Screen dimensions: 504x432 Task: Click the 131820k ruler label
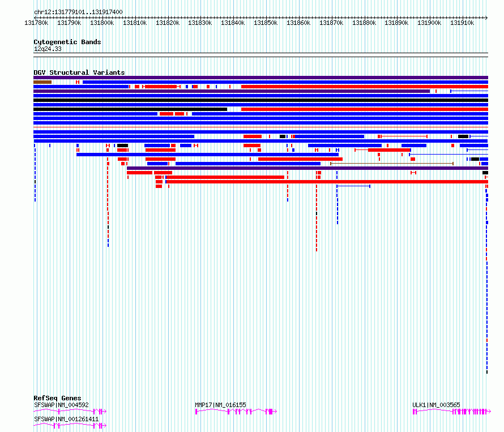point(168,23)
